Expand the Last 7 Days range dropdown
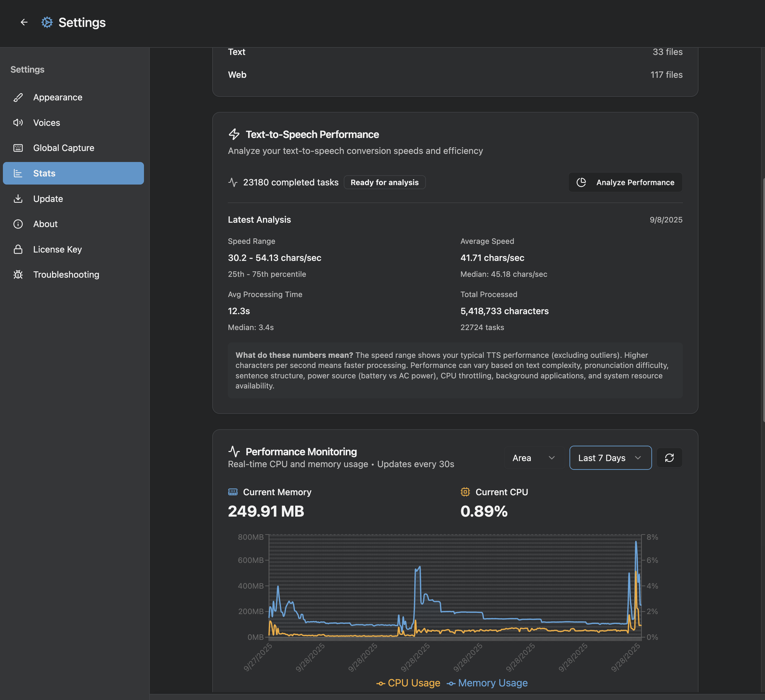Image resolution: width=765 pixels, height=700 pixels. point(610,458)
